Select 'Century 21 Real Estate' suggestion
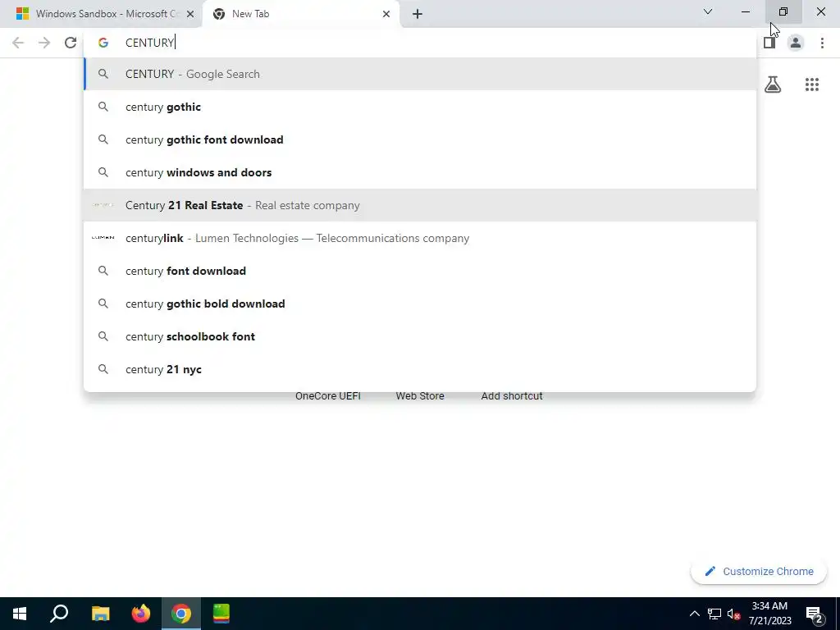The height and width of the screenshot is (630, 840). click(420, 205)
